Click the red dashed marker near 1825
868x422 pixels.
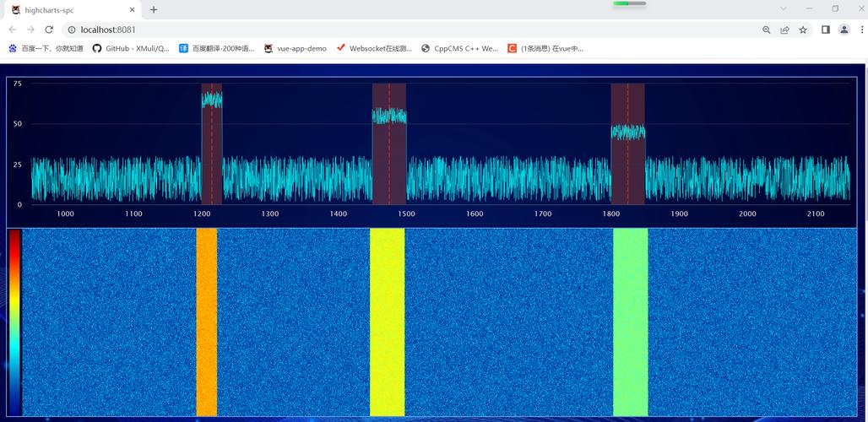click(x=627, y=143)
